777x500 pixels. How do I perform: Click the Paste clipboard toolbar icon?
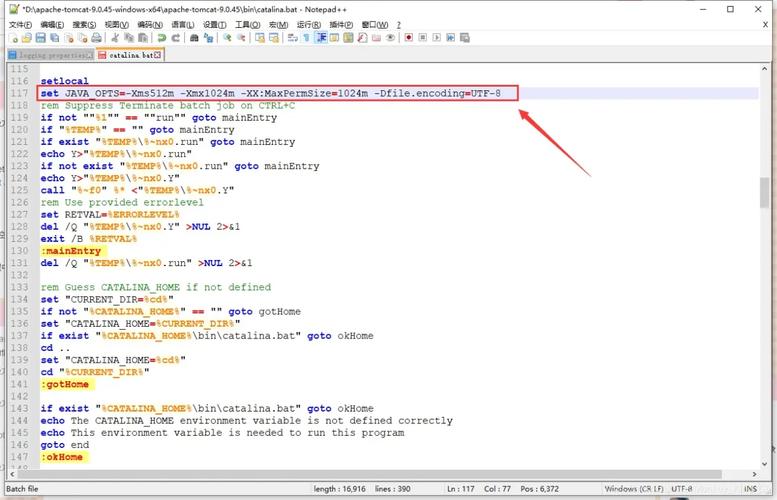coord(143,38)
